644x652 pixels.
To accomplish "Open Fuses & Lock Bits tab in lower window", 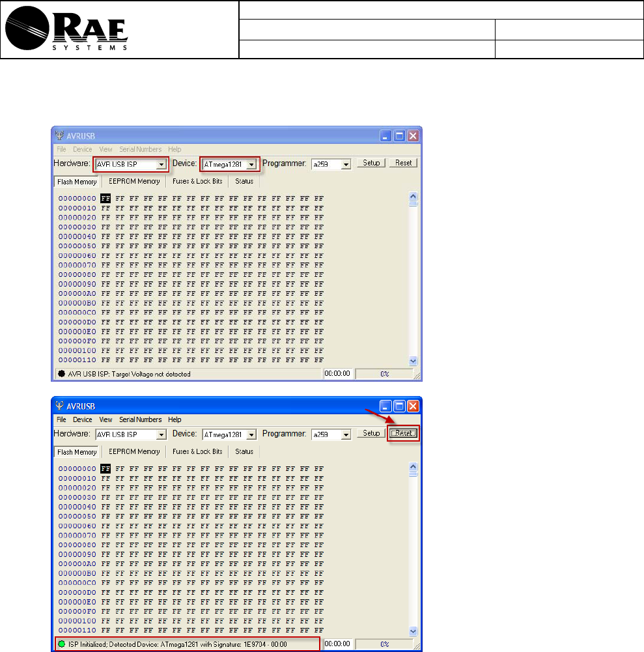I will coord(197,451).
